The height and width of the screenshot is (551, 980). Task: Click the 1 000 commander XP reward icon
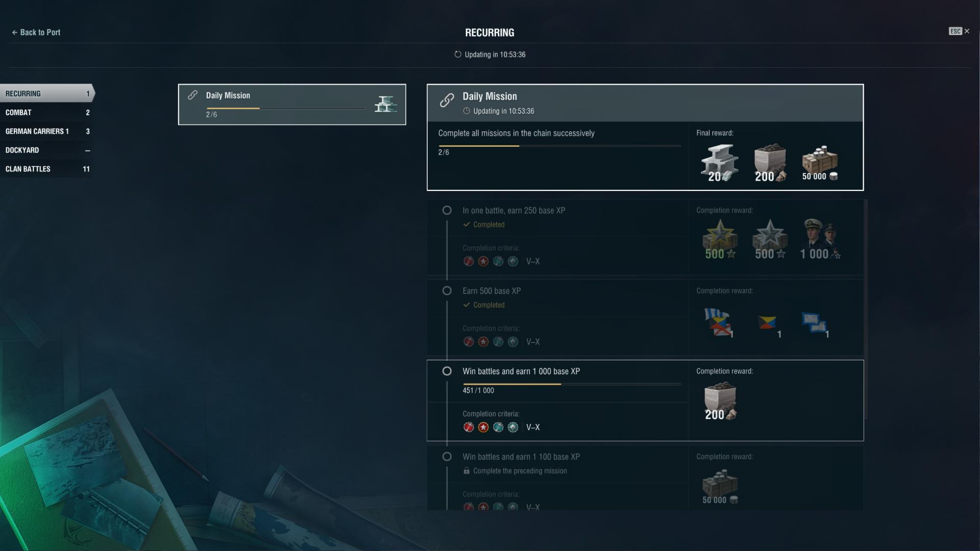[x=820, y=239]
